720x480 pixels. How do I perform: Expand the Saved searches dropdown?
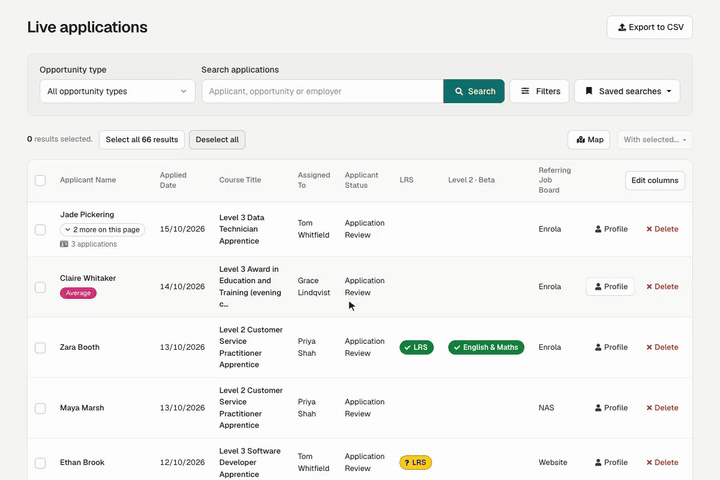(x=627, y=91)
